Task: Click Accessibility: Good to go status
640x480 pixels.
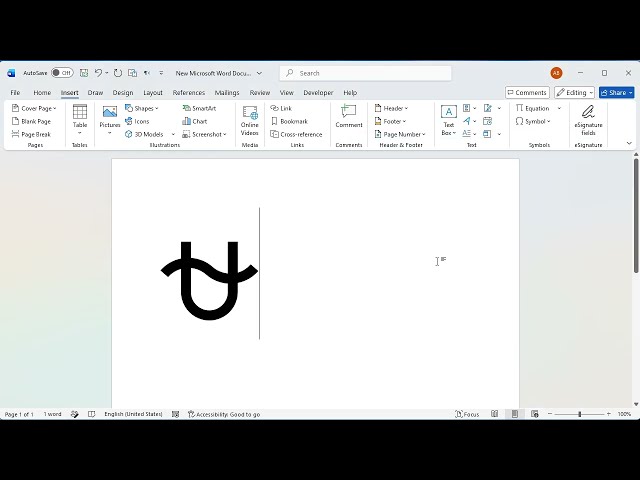Action: coord(224,414)
